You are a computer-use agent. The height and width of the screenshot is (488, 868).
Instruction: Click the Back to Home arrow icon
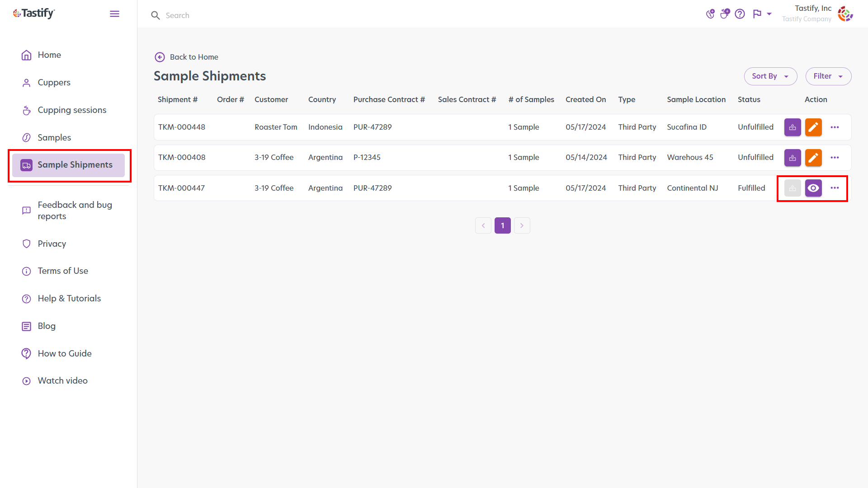[x=160, y=57]
